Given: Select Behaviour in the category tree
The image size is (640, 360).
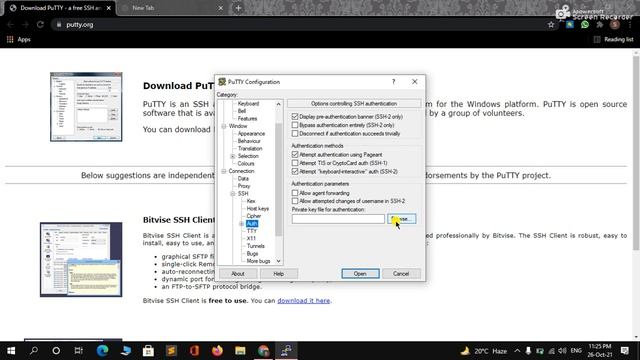Looking at the screenshot, I should (x=249, y=141).
